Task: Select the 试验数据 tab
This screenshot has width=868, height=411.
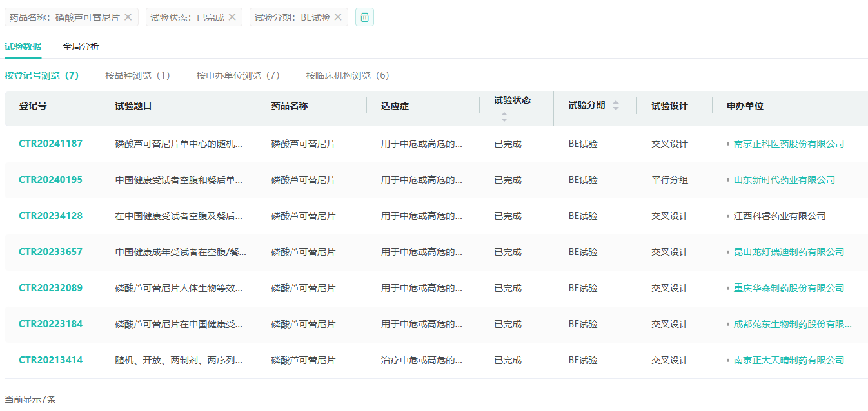Action: tap(23, 46)
